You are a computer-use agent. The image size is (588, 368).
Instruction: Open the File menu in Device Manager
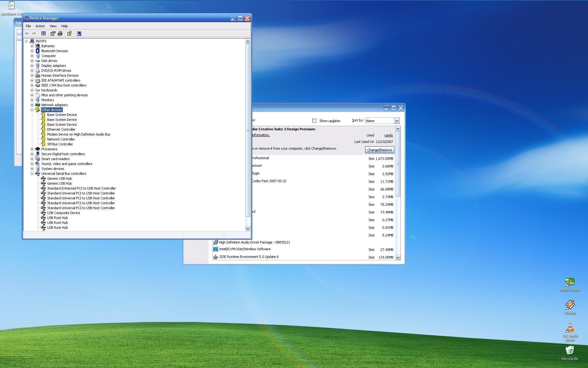28,26
